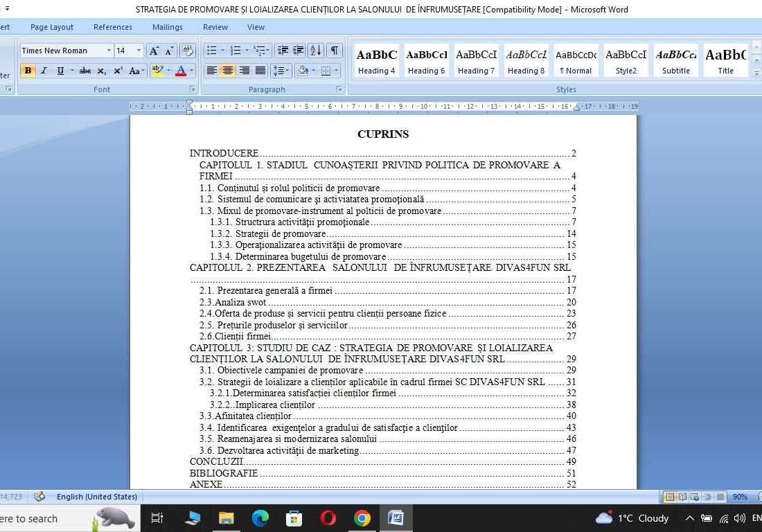762x532 pixels.
Task: Apply Subscript formatting
Action: point(102,71)
